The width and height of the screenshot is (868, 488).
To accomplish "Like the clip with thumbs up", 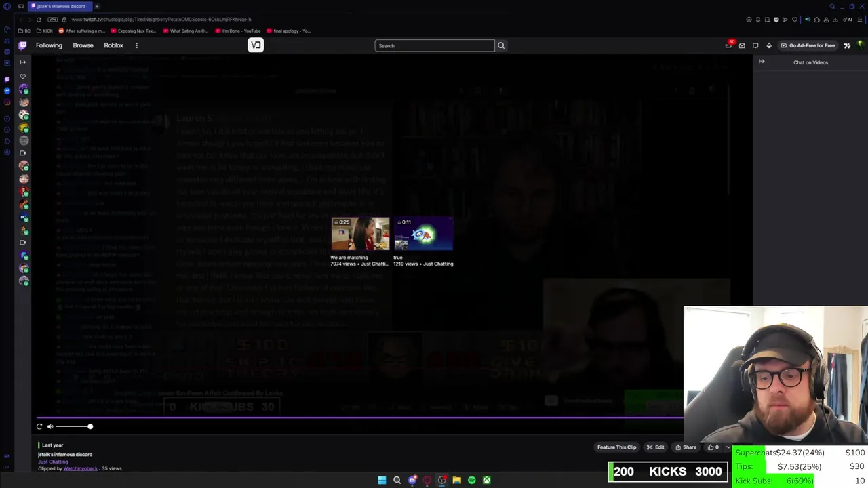I will click(713, 447).
